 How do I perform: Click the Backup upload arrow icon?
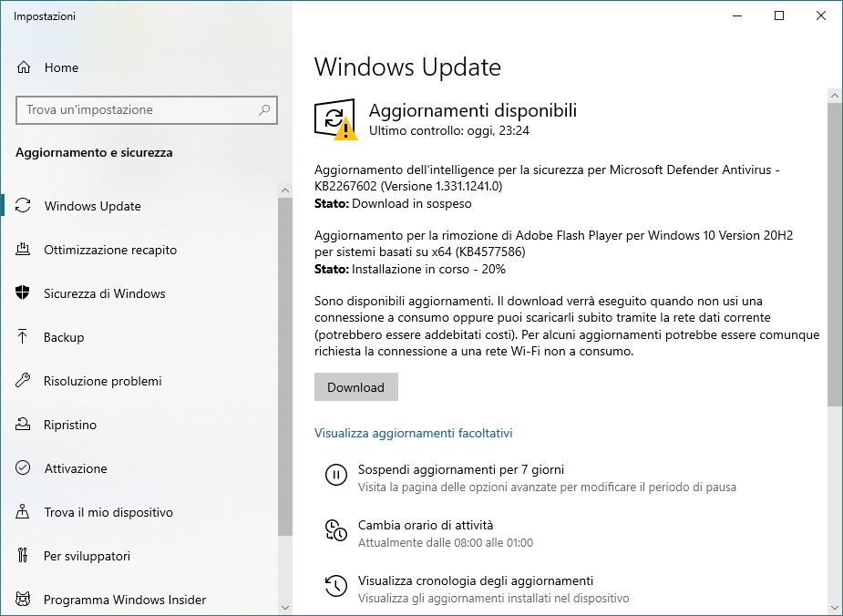tap(23, 337)
